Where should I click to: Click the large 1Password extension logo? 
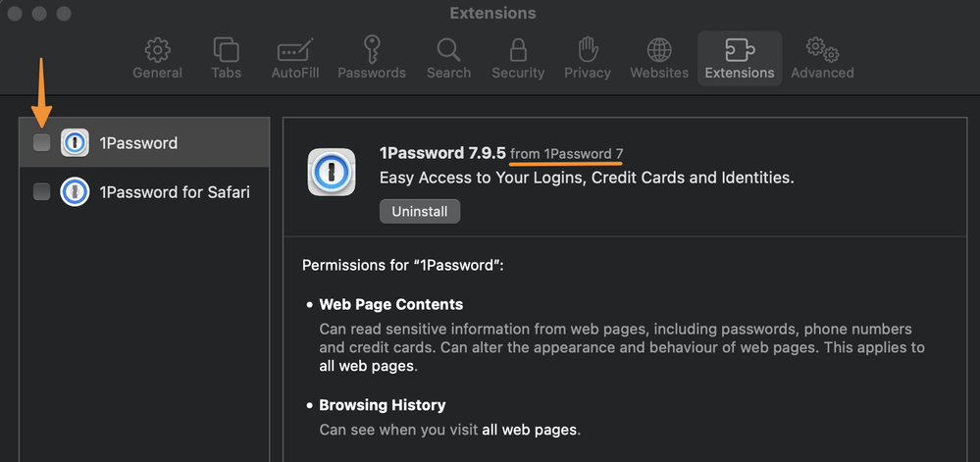tap(332, 172)
